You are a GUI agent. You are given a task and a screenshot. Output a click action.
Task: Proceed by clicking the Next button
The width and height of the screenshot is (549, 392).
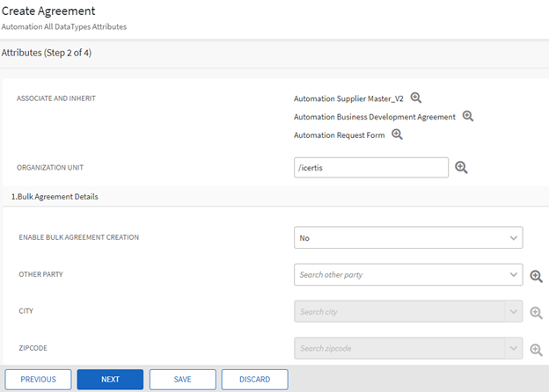click(x=110, y=380)
